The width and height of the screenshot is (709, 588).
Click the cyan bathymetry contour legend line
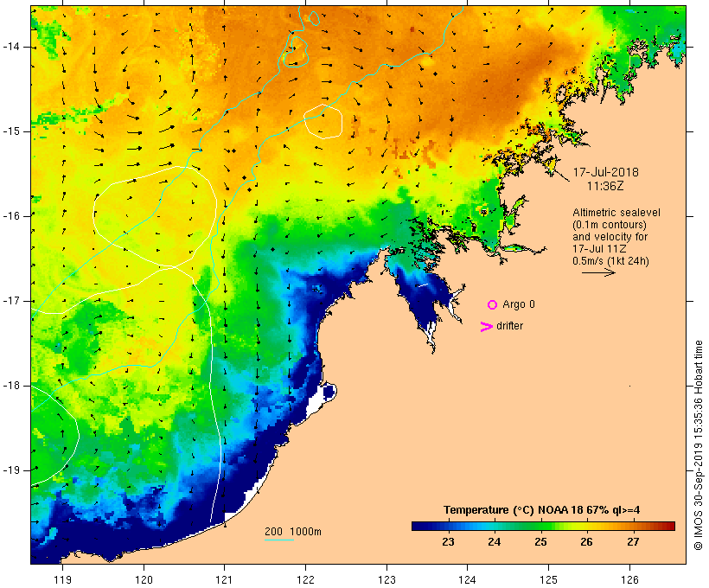(279, 540)
